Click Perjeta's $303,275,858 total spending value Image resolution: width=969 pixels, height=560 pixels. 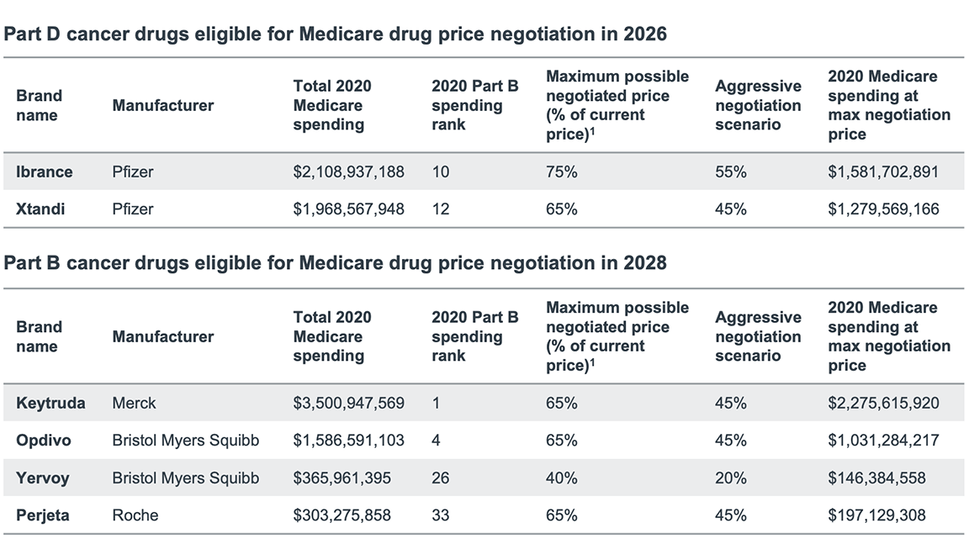[x=342, y=515]
